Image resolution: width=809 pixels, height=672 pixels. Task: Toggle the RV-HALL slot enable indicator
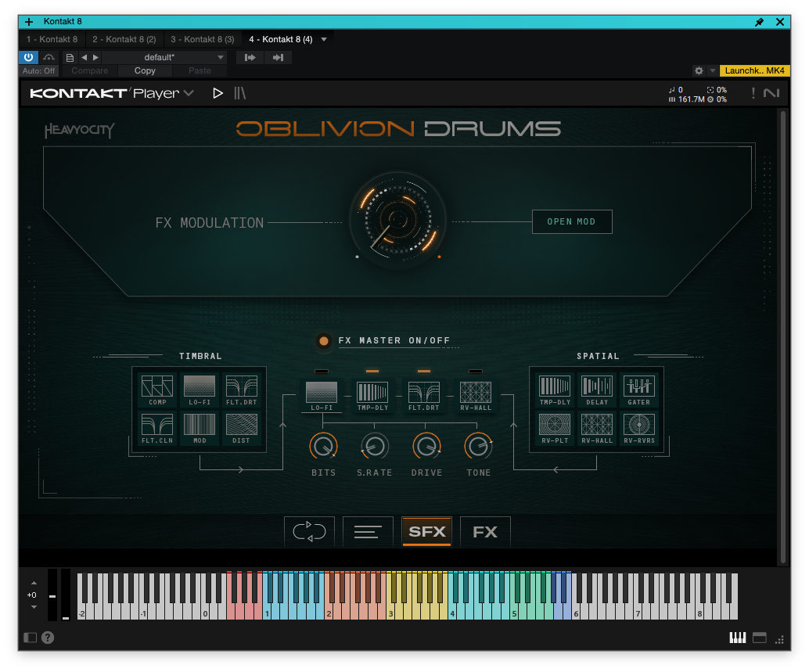click(475, 372)
